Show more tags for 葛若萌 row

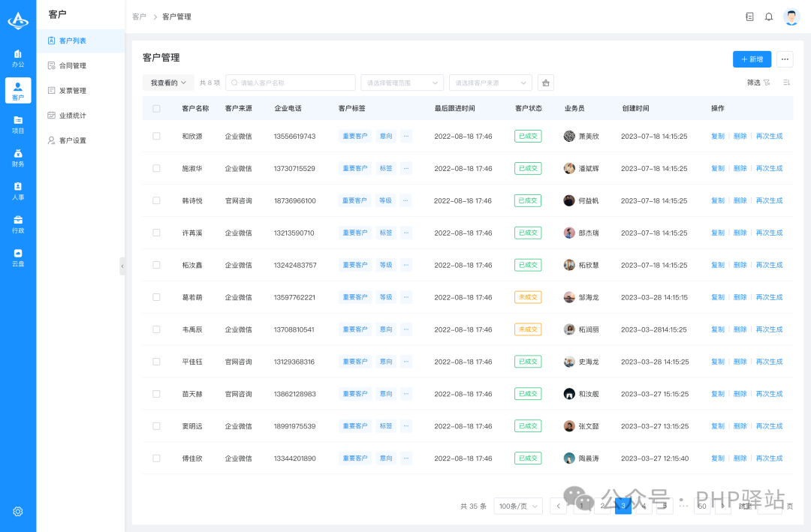point(406,297)
